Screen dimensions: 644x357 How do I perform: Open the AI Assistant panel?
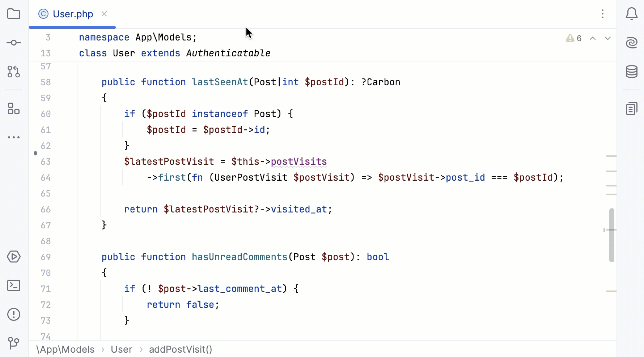(x=632, y=42)
